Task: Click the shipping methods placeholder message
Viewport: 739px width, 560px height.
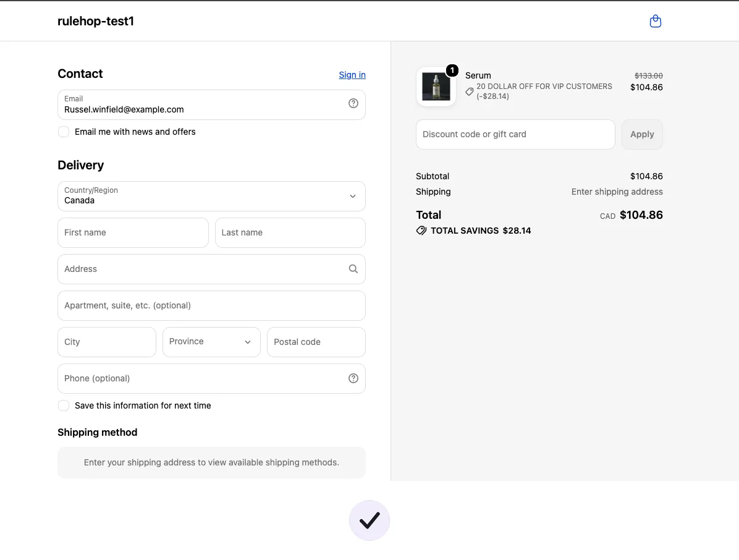Action: [x=211, y=462]
